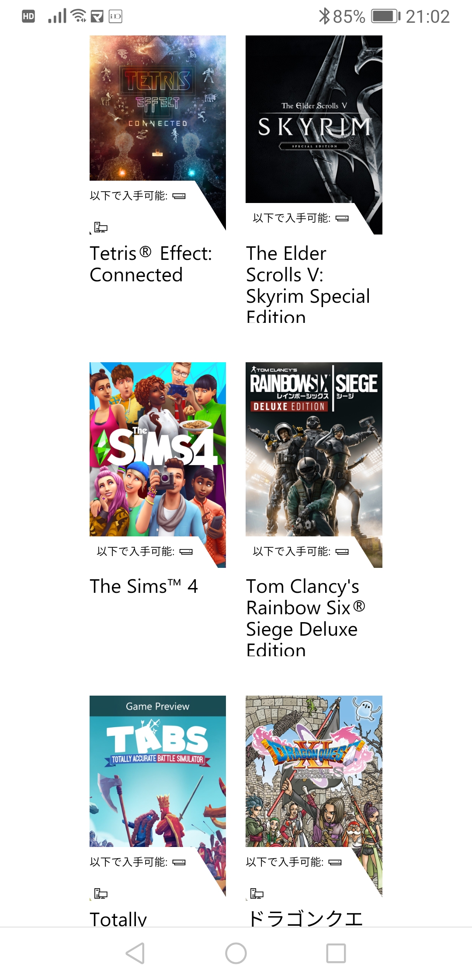The height and width of the screenshot is (980, 472).
Task: Select The Sims™ 4 title text
Action: tap(144, 586)
